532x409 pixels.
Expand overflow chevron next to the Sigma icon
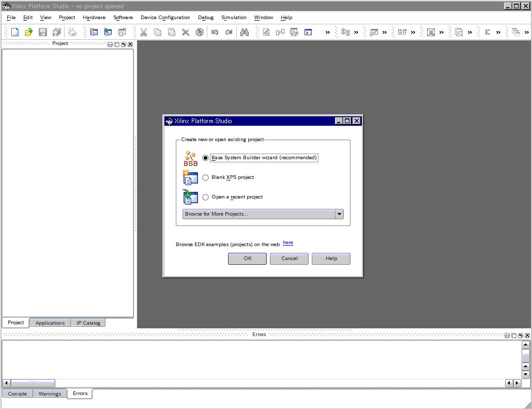pyautogui.click(x=498, y=33)
